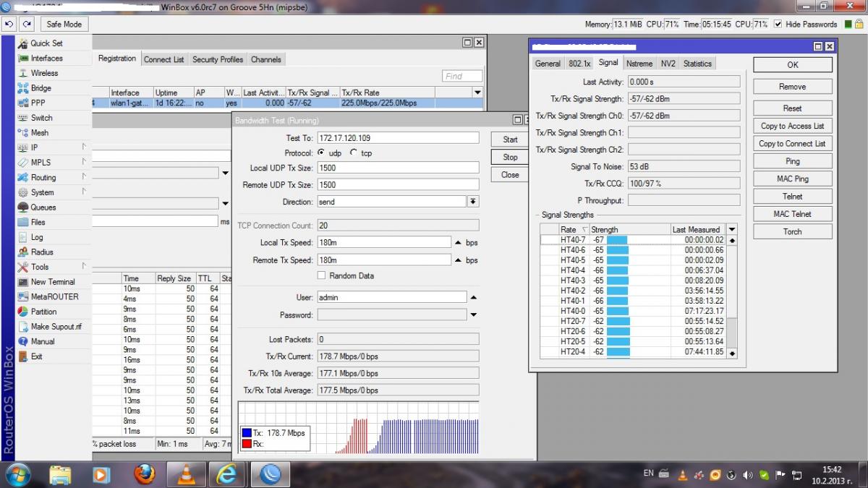
Task: Launch Firefox from the Windows taskbar
Action: (x=145, y=474)
